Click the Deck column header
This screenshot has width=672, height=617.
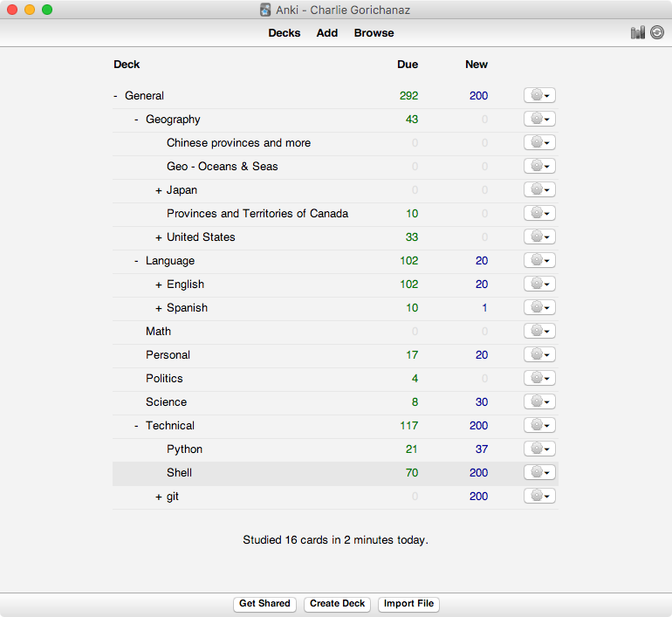[x=127, y=65]
